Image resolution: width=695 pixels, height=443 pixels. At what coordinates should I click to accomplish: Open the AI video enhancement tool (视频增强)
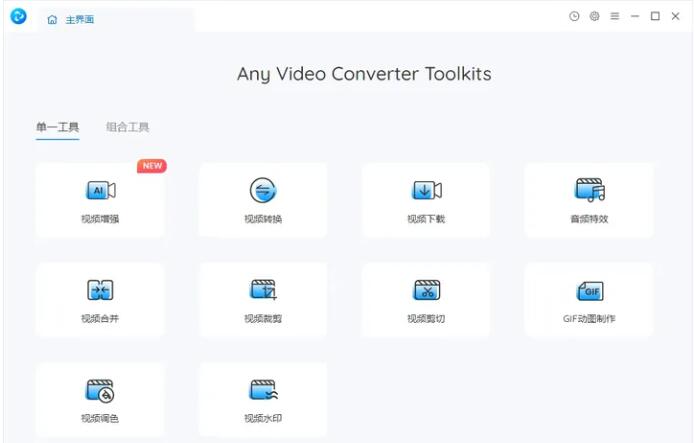tap(100, 200)
